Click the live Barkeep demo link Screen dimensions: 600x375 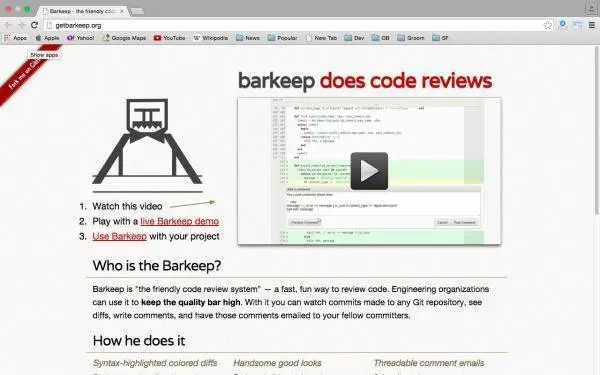tap(179, 221)
